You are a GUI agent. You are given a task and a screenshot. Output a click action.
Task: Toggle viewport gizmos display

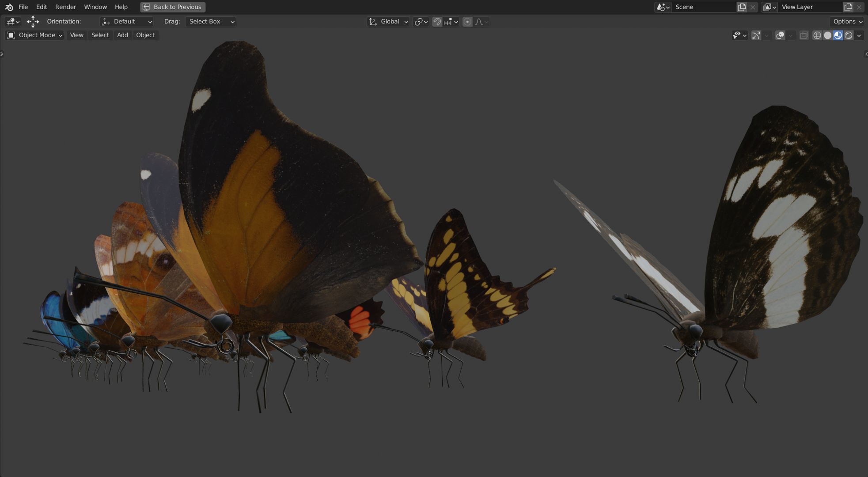click(x=756, y=35)
